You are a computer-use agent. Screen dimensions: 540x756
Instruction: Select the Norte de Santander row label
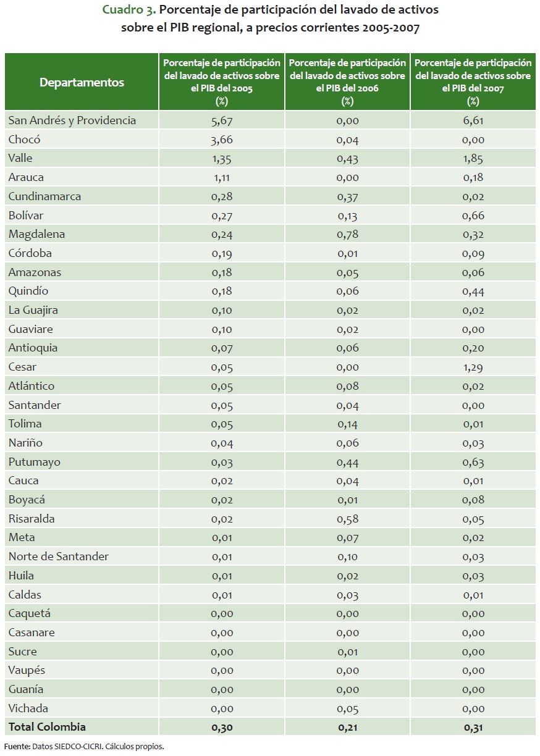point(59,556)
